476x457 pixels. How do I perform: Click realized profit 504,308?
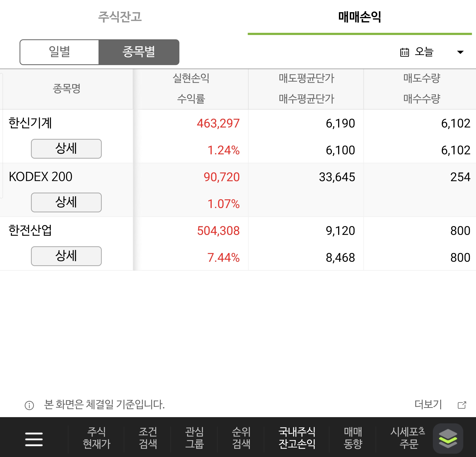point(218,231)
